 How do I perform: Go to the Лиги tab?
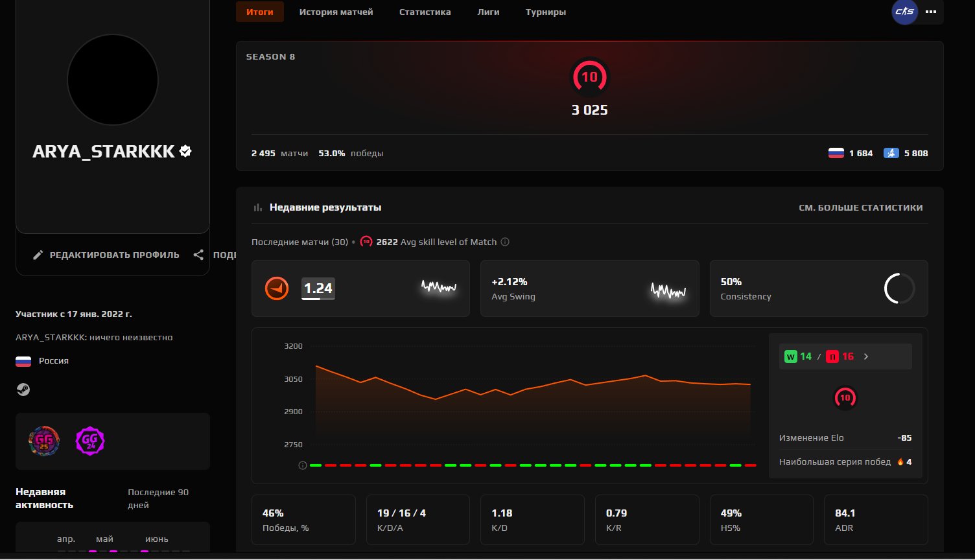coord(488,12)
